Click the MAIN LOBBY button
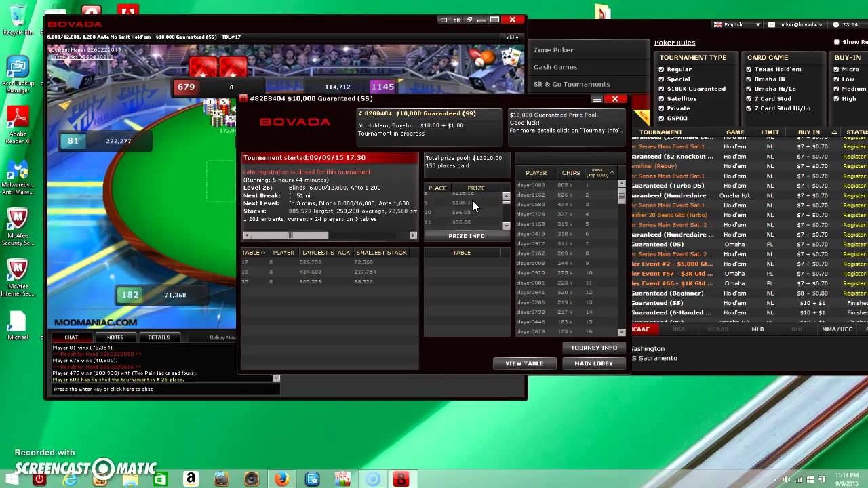This screenshot has width=868, height=488. click(x=593, y=363)
